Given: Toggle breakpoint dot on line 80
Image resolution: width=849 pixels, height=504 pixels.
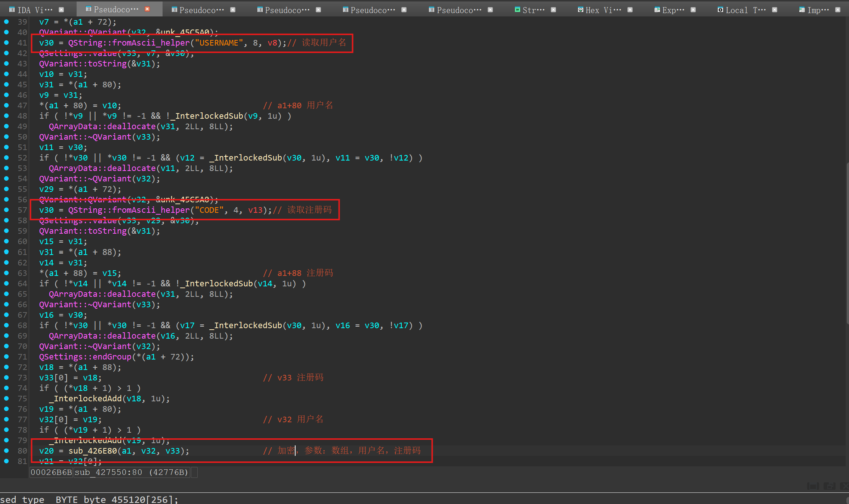Looking at the screenshot, I should tap(6, 451).
